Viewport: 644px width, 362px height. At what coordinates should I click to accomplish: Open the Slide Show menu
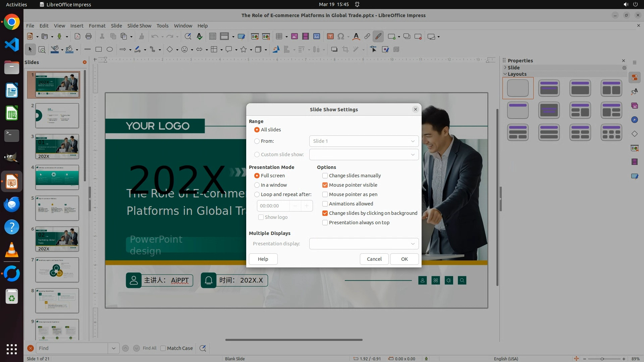tap(139, 25)
